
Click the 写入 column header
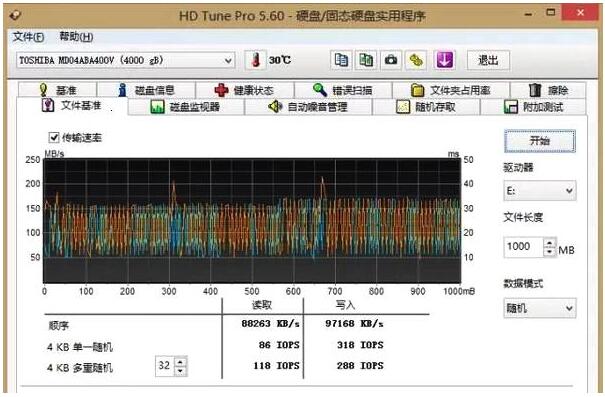pyautogui.click(x=345, y=305)
